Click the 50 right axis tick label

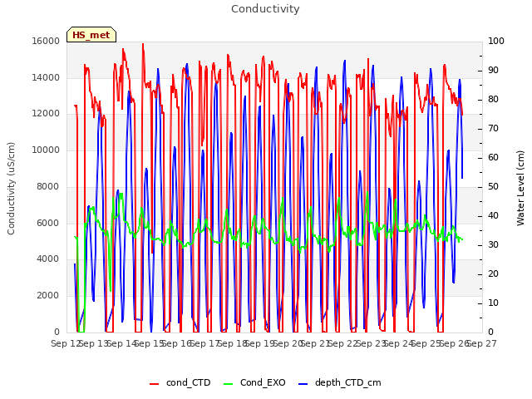click(493, 186)
